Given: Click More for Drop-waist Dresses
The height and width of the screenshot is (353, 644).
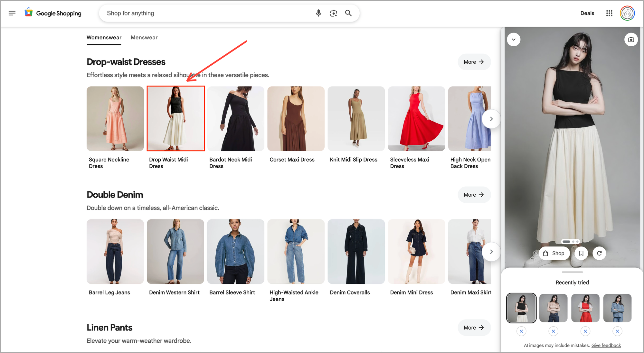Looking at the screenshot, I should (x=474, y=62).
